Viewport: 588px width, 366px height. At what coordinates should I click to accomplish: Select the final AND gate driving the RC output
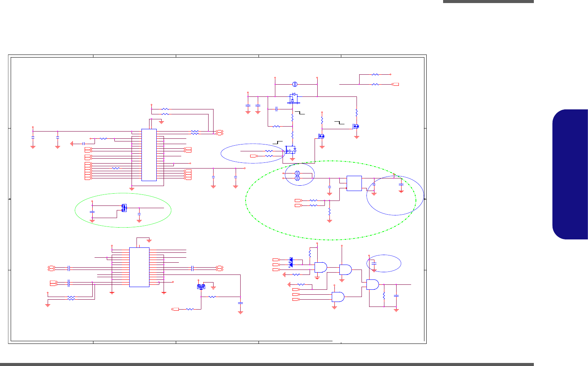pyautogui.click(x=373, y=284)
